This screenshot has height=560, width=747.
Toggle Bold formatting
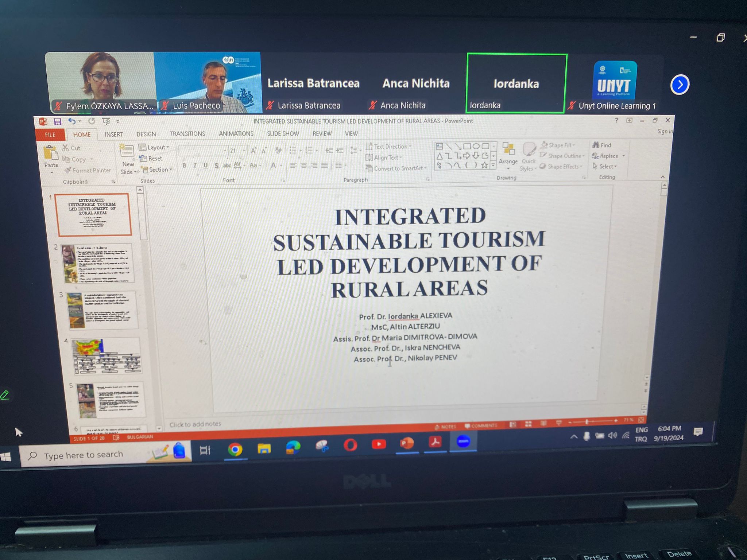click(x=184, y=166)
